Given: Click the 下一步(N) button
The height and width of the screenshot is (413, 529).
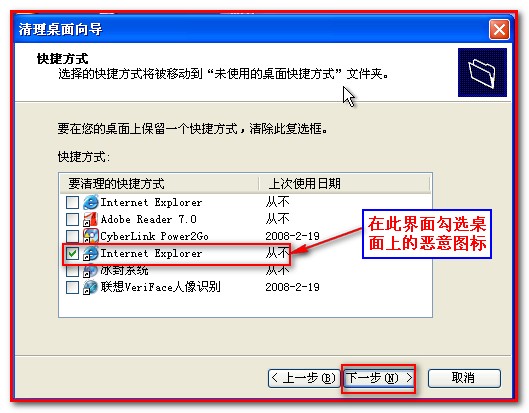Looking at the screenshot, I should tap(378, 378).
